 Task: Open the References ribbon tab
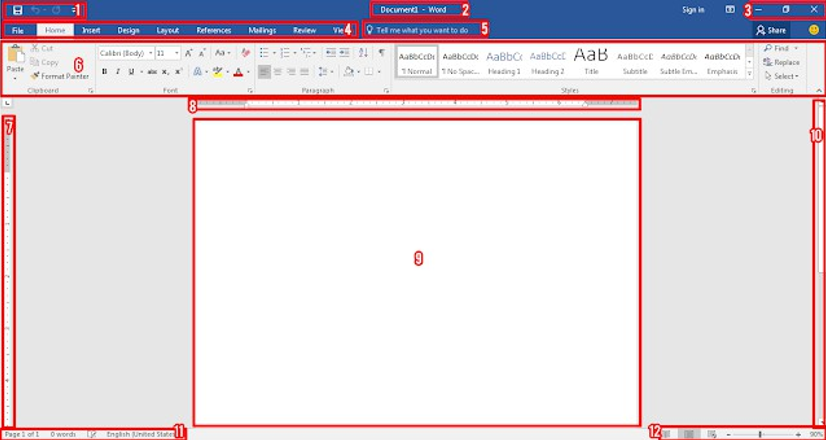(x=213, y=30)
